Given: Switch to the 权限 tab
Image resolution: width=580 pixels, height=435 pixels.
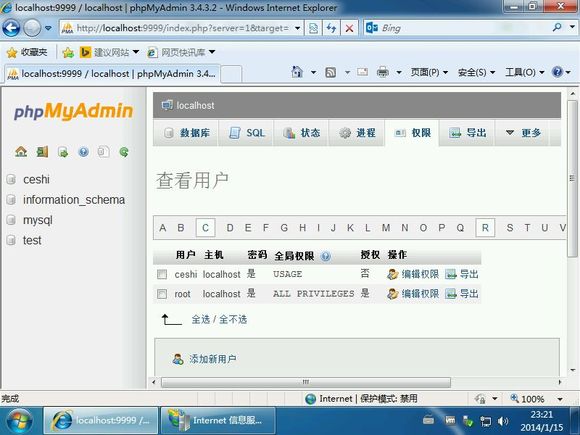Looking at the screenshot, I should (x=412, y=132).
